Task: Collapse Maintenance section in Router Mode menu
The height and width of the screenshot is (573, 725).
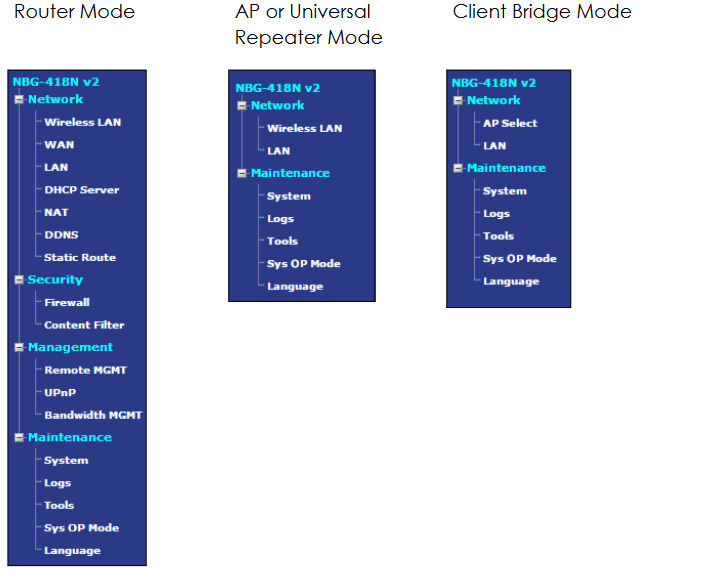Action: [19, 438]
